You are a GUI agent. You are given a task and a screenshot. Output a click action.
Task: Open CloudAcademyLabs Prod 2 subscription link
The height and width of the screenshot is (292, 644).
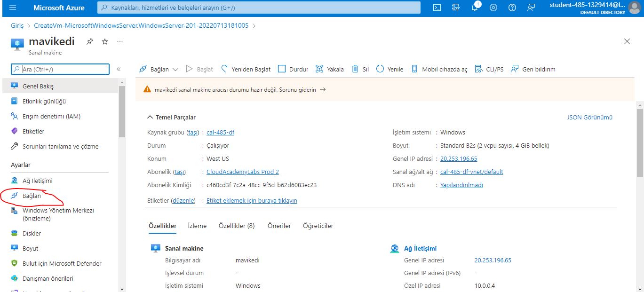[243, 172]
